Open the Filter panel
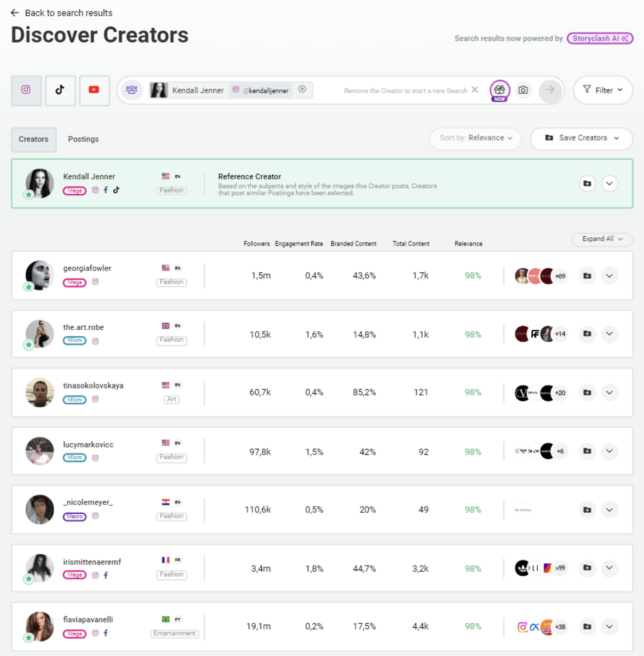 [x=602, y=90]
